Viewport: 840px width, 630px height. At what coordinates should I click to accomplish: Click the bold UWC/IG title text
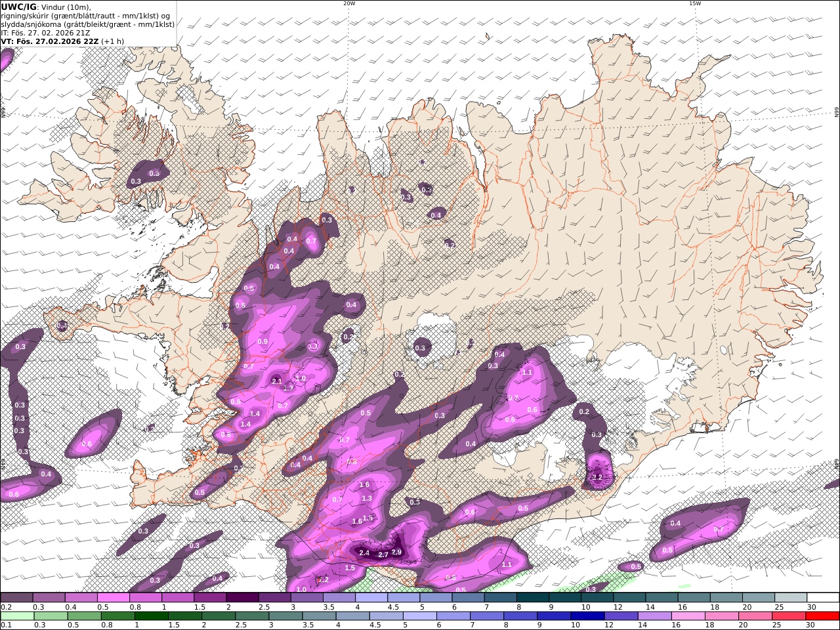(18, 7)
